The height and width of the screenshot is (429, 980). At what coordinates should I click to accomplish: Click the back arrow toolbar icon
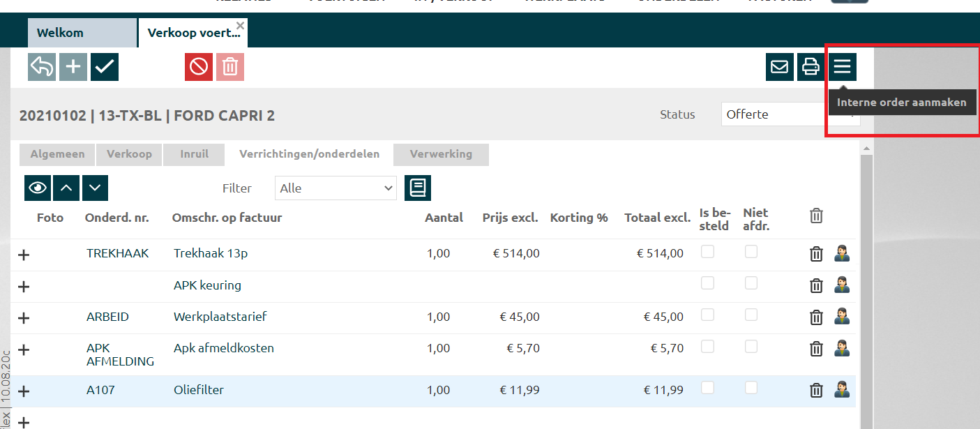click(42, 67)
